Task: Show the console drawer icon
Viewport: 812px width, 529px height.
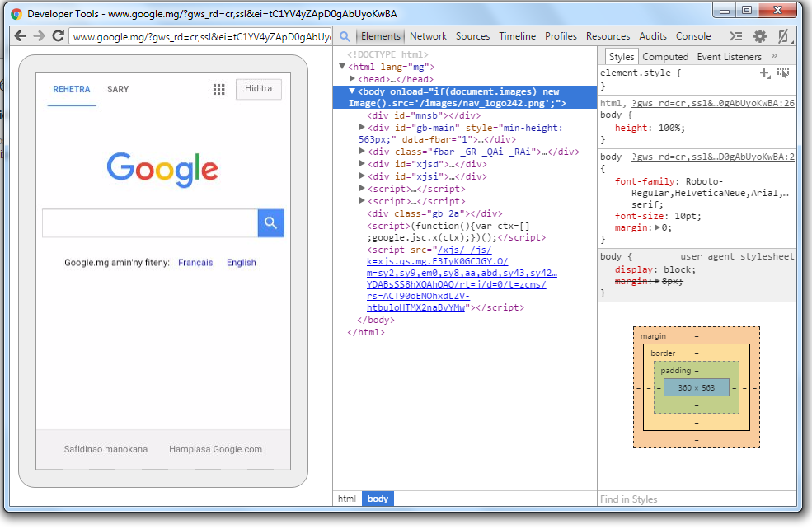Action: (736, 36)
